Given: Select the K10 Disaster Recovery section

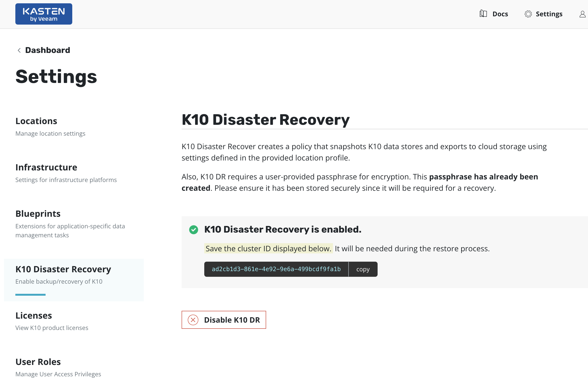Looking at the screenshot, I should pyautogui.click(x=63, y=269).
